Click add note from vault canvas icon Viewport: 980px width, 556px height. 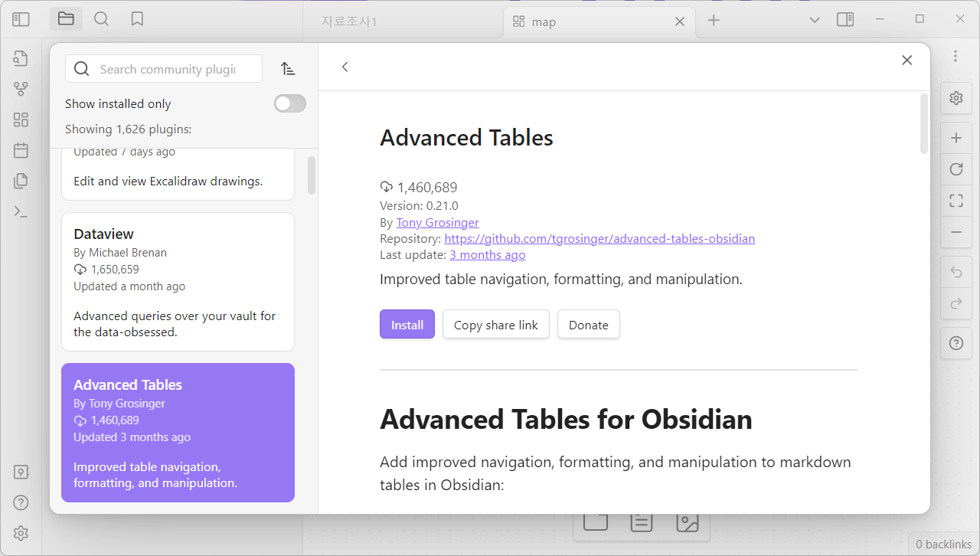[641, 522]
